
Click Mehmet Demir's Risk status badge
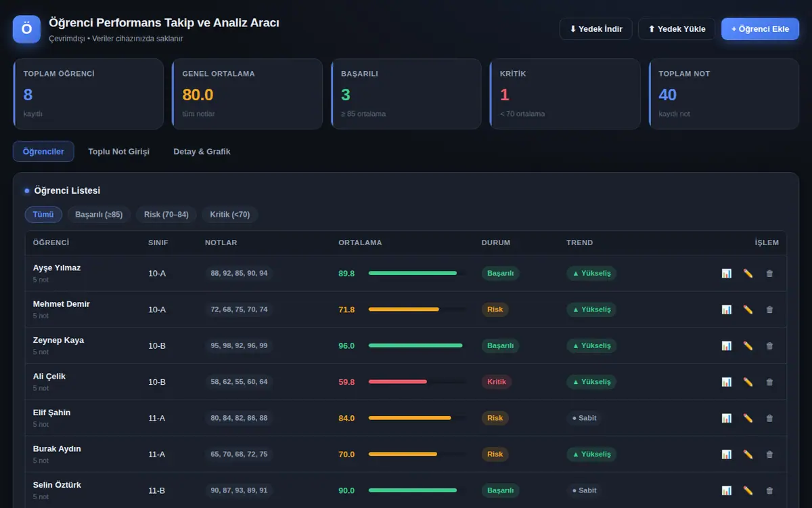coord(495,310)
